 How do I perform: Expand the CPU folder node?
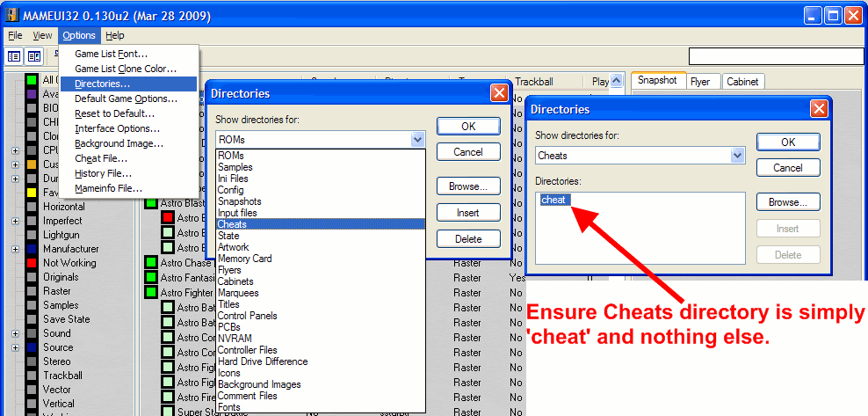pos(16,150)
